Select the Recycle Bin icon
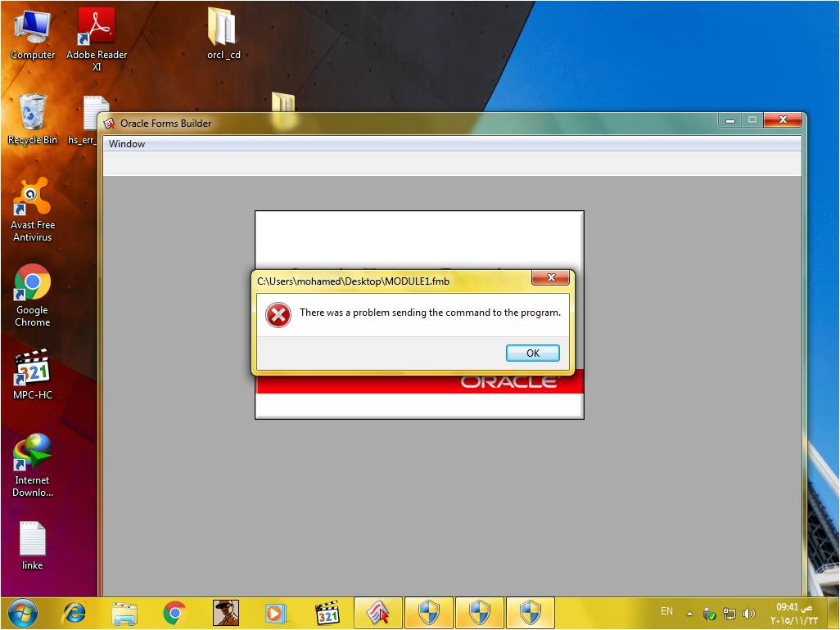Screen dimensions: 840x630 33,117
